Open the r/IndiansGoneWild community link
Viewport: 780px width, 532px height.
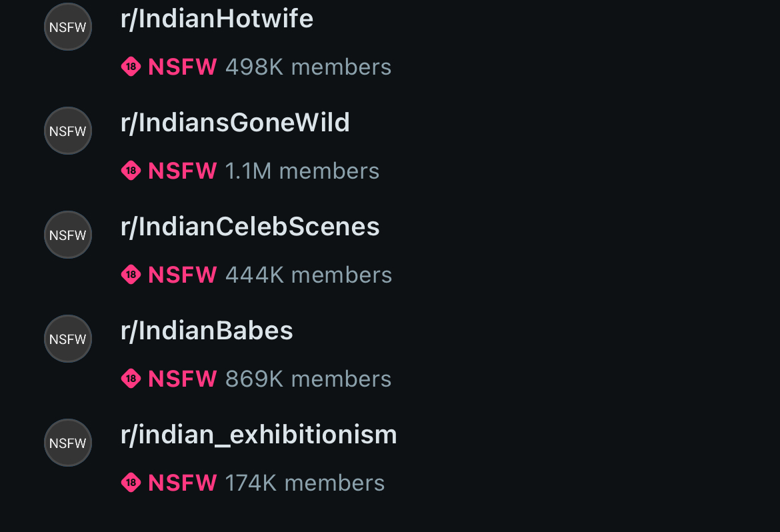coord(235,123)
